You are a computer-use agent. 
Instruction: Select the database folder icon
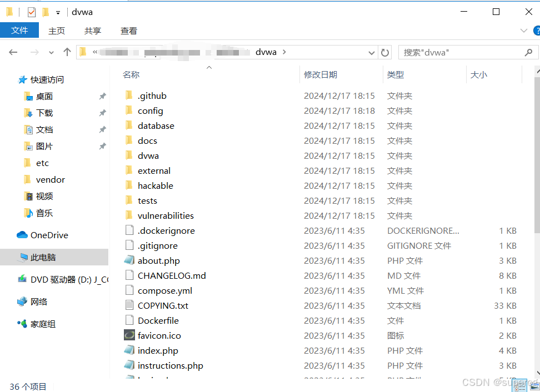point(129,125)
